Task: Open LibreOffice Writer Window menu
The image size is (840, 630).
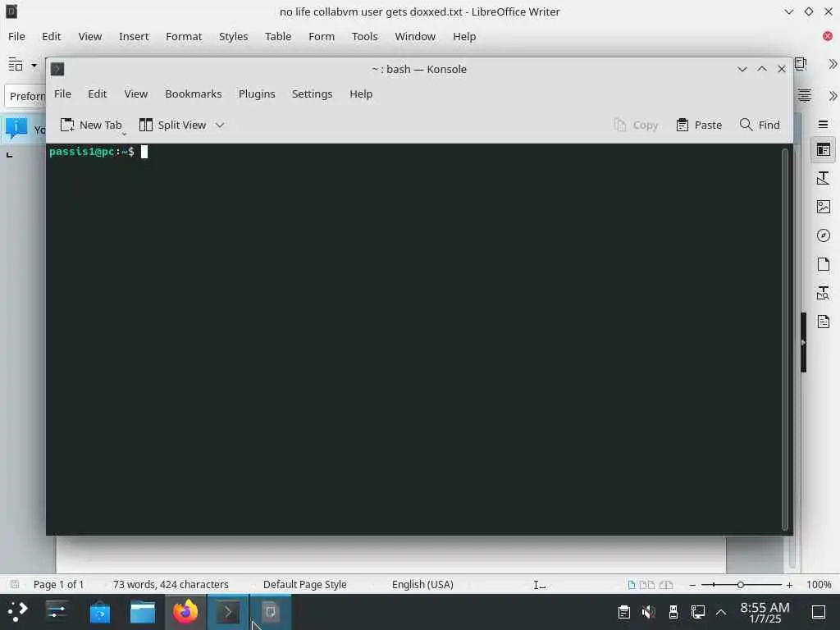Action: click(414, 36)
